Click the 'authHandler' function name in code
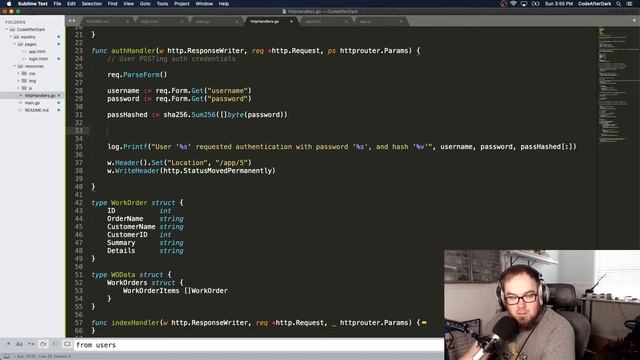 click(133, 51)
